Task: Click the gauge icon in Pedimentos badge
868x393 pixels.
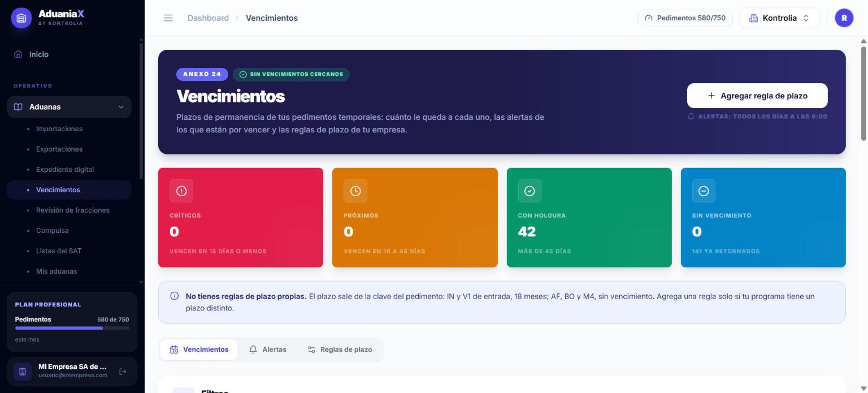Action: pos(648,18)
